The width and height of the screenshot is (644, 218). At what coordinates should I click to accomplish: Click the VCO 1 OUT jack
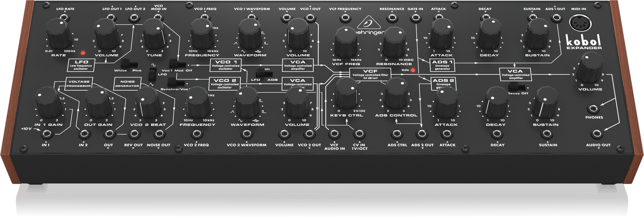click(x=310, y=17)
